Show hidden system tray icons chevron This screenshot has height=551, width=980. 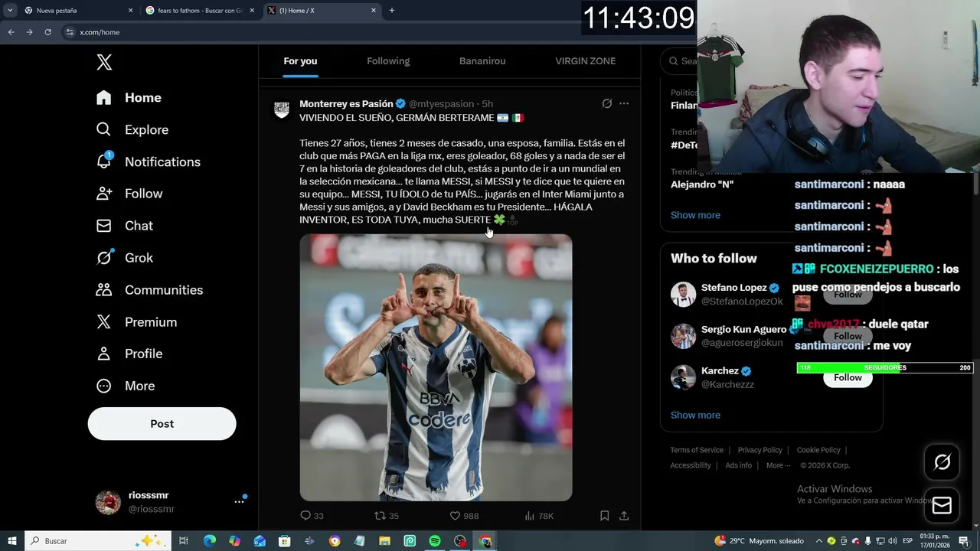click(x=819, y=541)
